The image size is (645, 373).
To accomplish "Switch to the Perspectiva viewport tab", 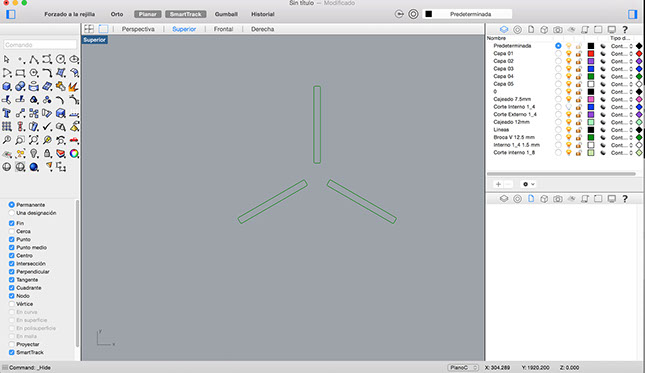I will pyautogui.click(x=138, y=29).
